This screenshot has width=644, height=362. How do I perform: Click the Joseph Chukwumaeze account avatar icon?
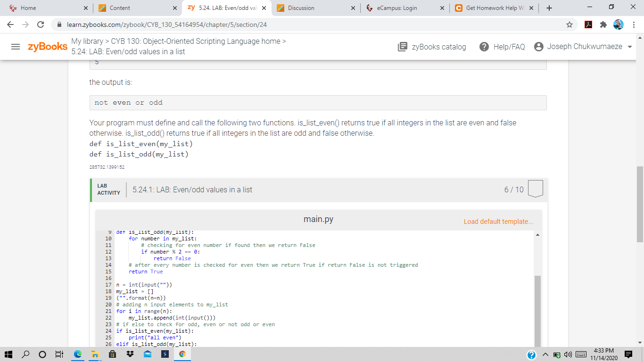[x=538, y=47]
